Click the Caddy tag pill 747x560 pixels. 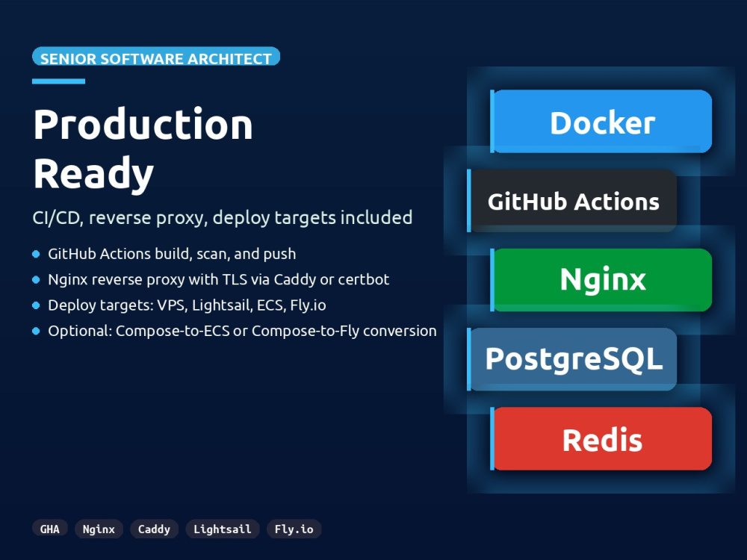[154, 529]
